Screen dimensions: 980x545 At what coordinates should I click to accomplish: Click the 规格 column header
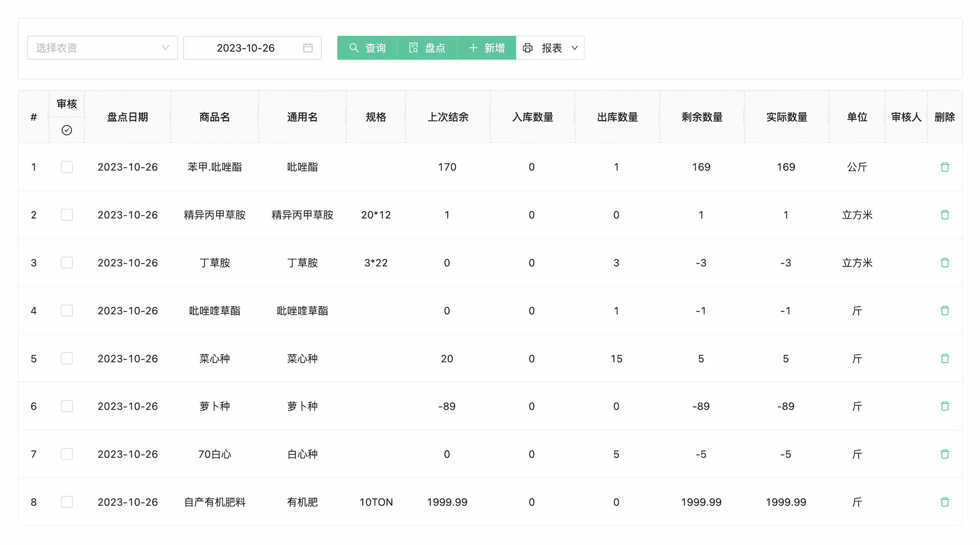376,117
